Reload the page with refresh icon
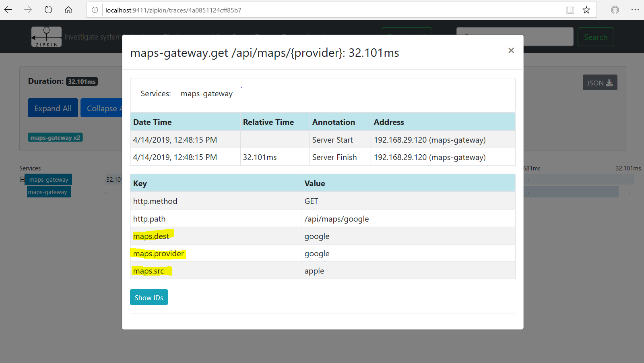The image size is (644, 363). point(48,10)
